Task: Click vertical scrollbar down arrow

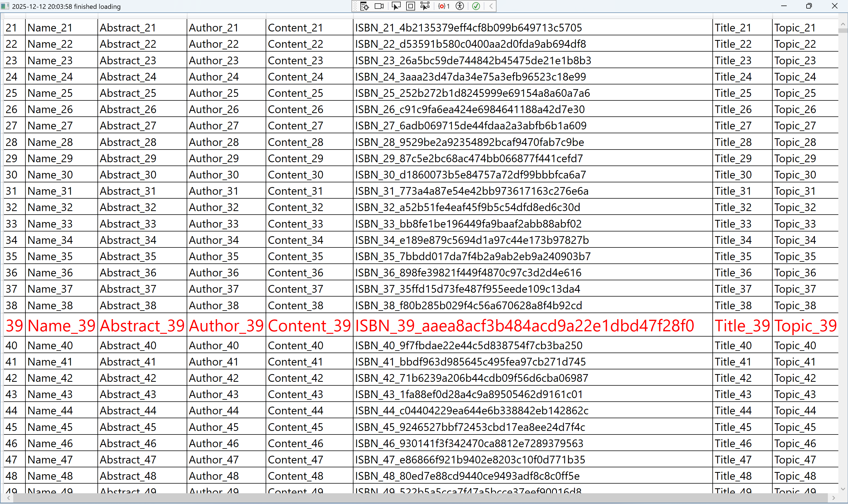Action: (843, 489)
